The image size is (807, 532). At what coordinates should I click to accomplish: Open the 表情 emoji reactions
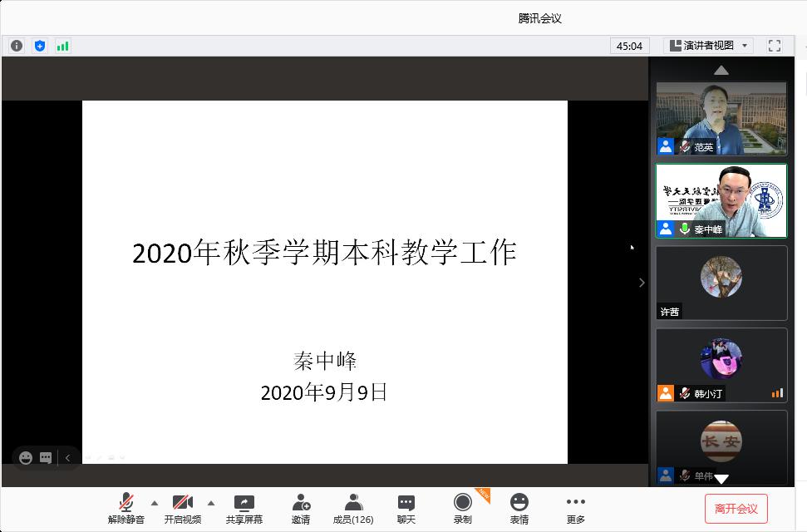click(x=519, y=509)
